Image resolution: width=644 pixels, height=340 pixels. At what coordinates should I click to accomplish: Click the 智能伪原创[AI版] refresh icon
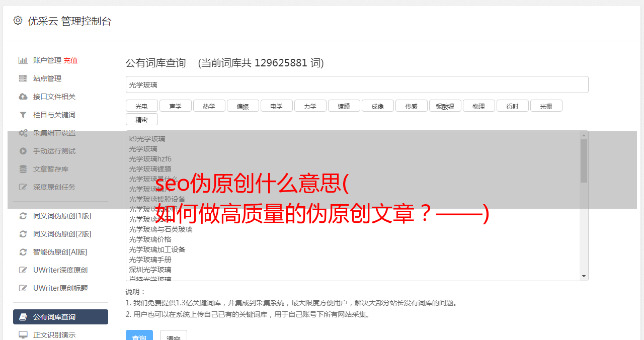(x=23, y=252)
